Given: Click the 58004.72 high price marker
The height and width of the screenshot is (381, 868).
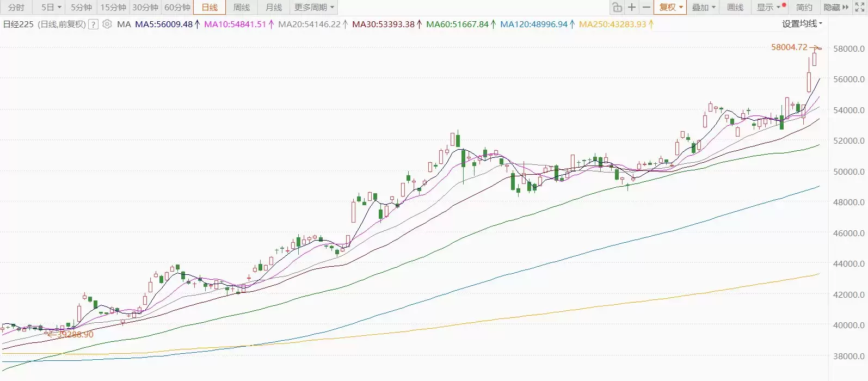Looking at the screenshot, I should (789, 47).
